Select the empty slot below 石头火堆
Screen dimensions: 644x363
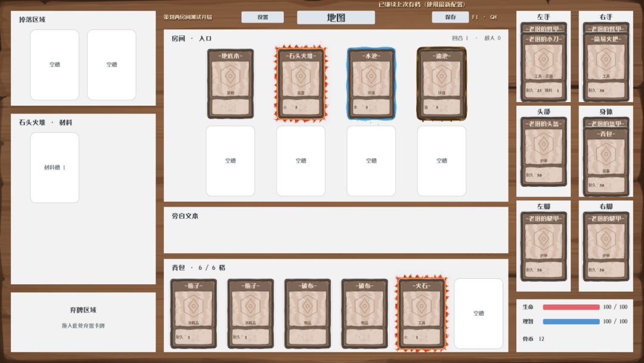[301, 161]
